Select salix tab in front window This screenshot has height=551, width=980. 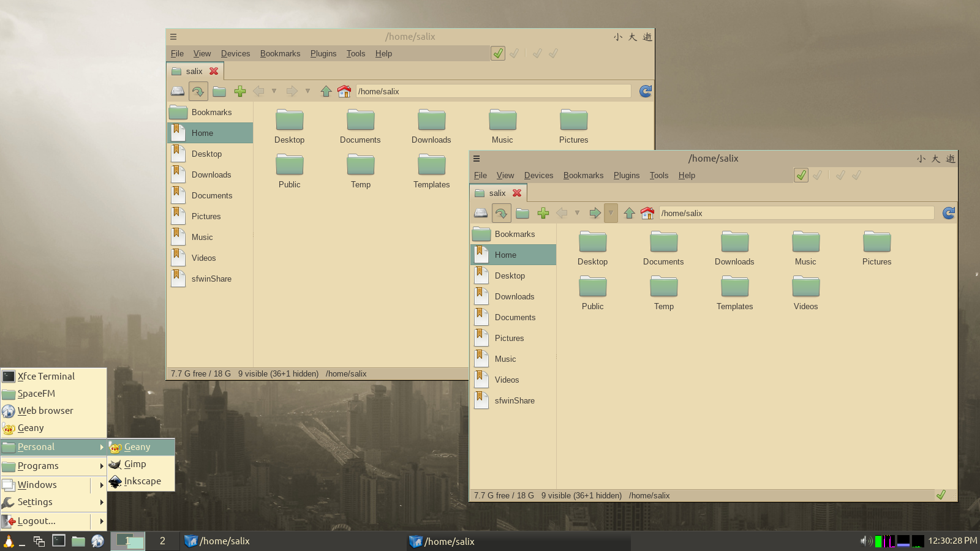497,193
